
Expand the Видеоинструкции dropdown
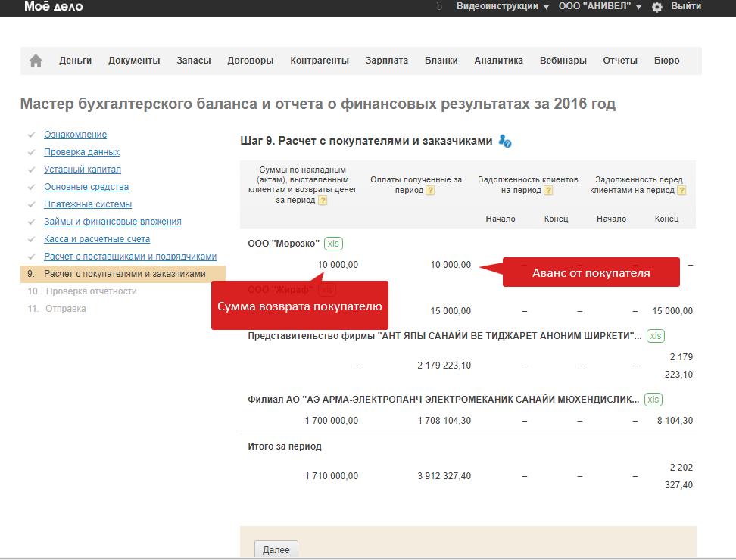502,6
